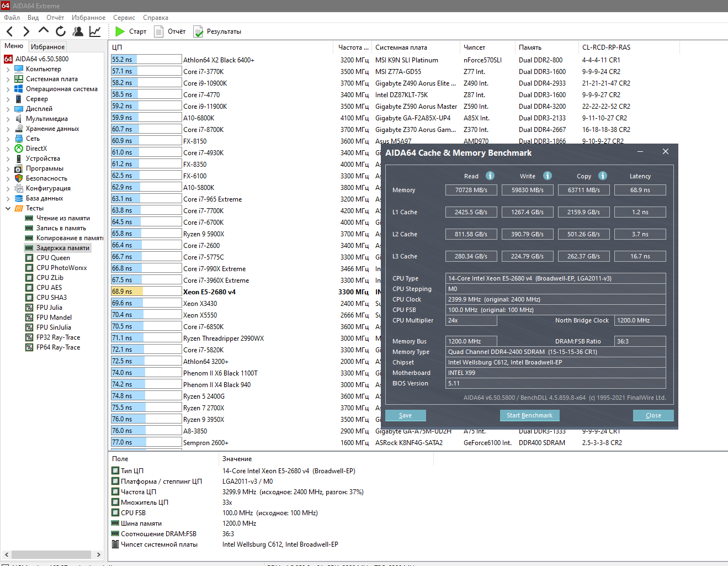Go back using the left arrow toolbar icon
Image resolution: width=728 pixels, height=566 pixels.
(x=9, y=31)
